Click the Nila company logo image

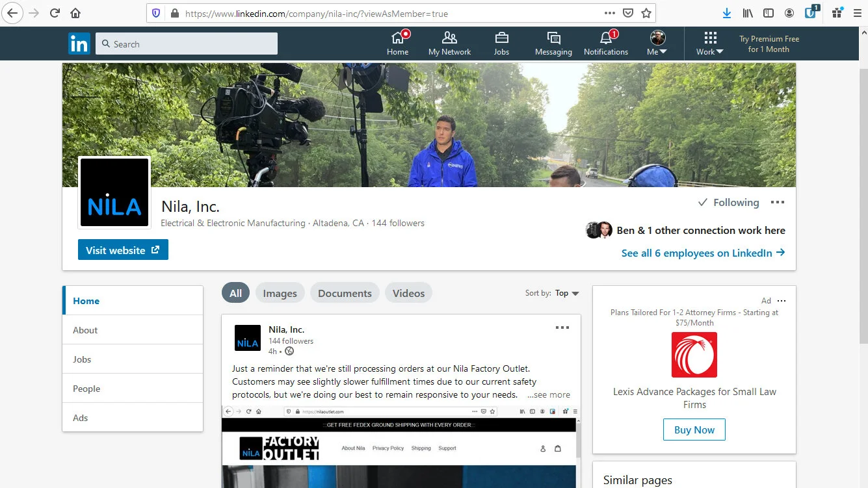click(114, 192)
